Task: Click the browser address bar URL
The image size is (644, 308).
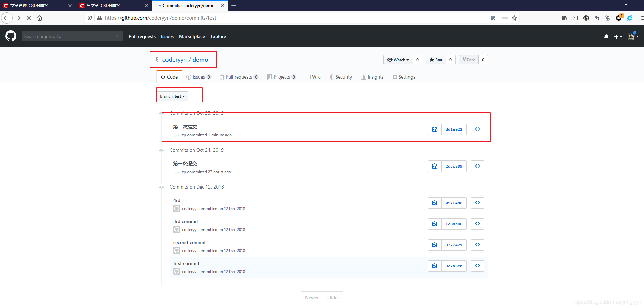Action: pos(160,18)
